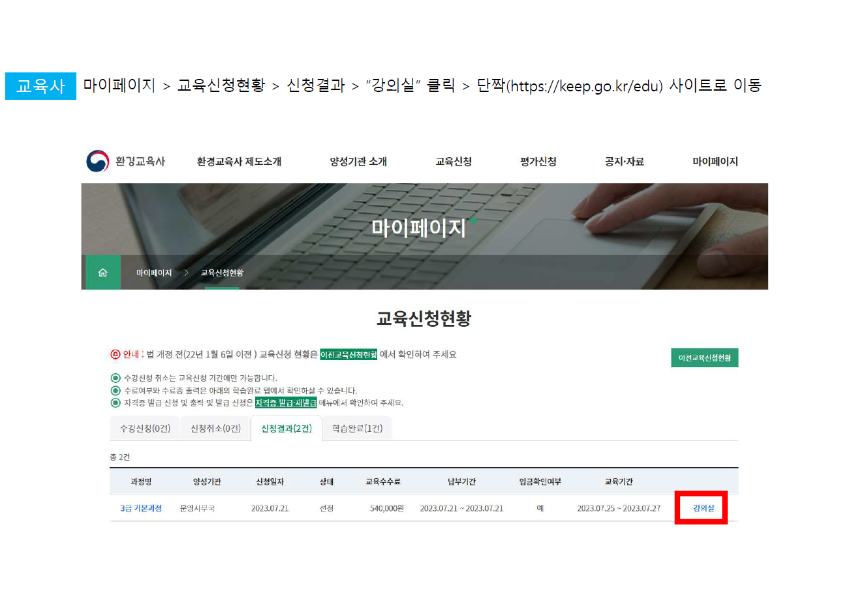868x604 pixels.
Task: Click 교육신청현황 breadcrumb item
Action: (x=222, y=273)
